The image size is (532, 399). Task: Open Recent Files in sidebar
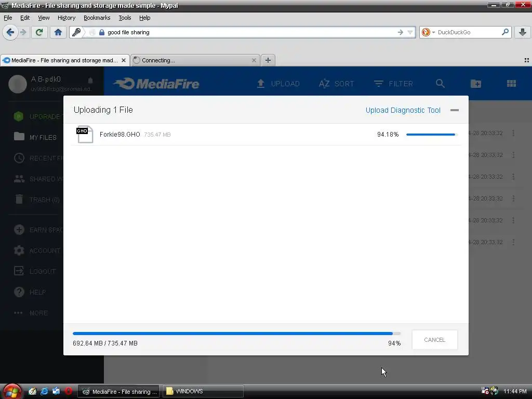click(38, 158)
